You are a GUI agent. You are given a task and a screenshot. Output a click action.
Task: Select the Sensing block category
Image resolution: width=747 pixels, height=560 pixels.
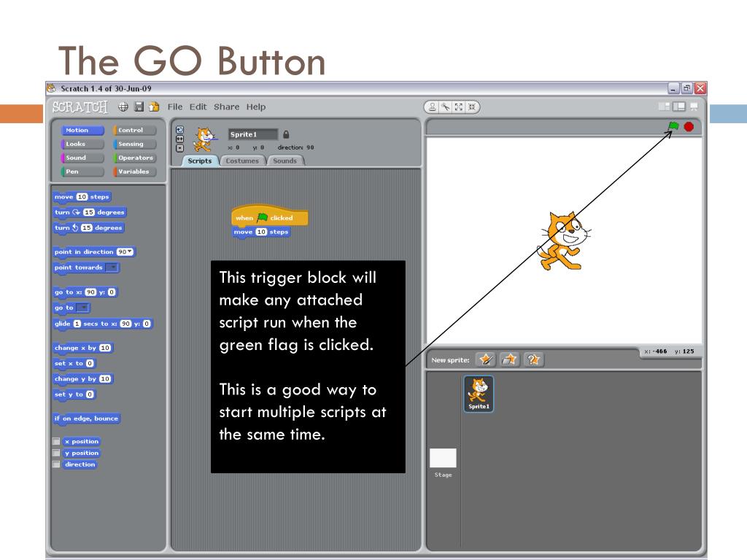(135, 144)
